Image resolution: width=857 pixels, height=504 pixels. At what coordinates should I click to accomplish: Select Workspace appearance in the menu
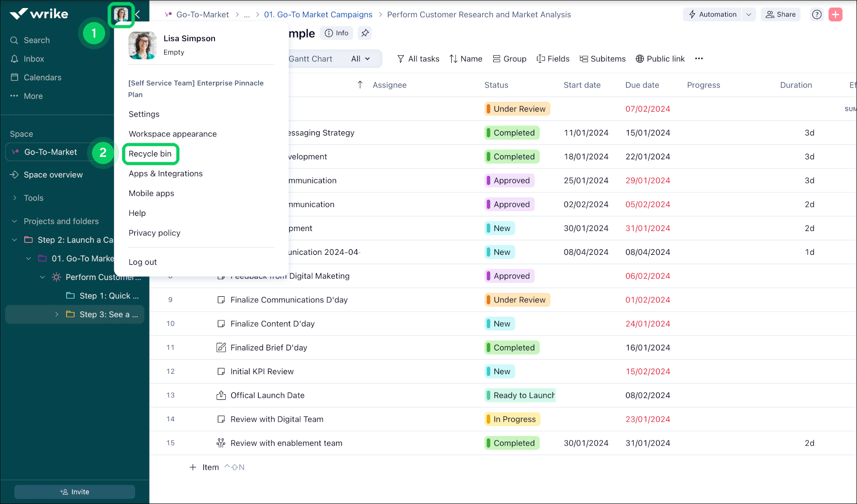coord(172,134)
